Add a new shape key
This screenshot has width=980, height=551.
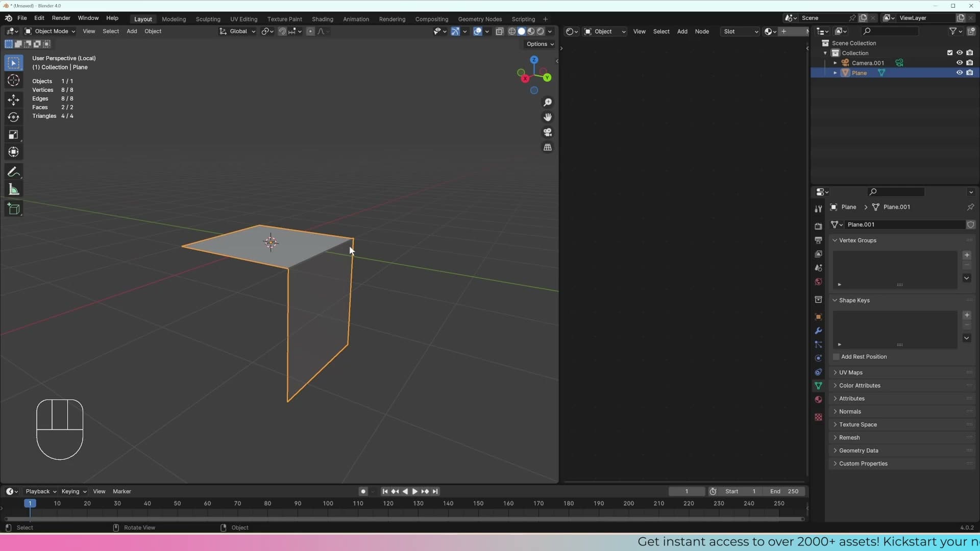click(967, 315)
